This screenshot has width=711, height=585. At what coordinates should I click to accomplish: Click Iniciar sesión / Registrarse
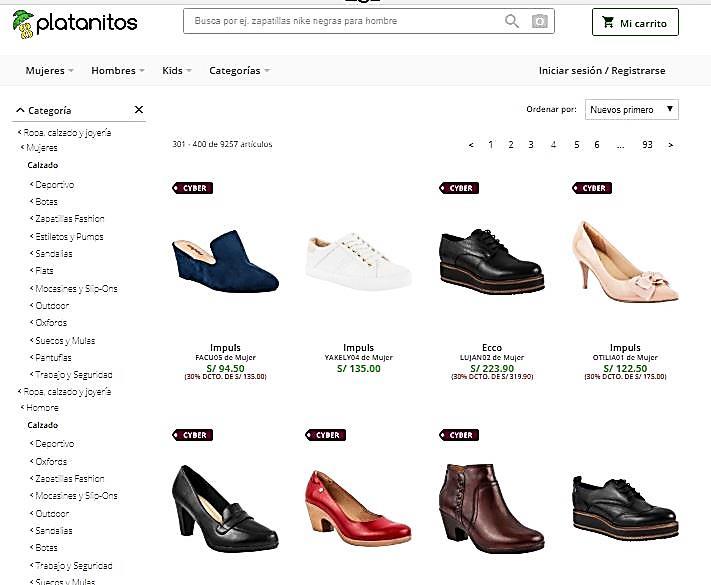coord(602,71)
